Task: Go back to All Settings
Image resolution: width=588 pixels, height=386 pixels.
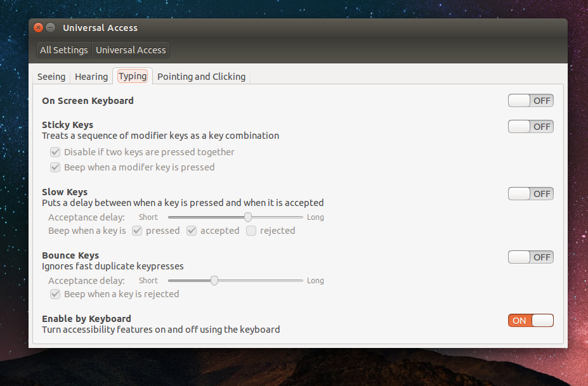Action: tap(64, 50)
